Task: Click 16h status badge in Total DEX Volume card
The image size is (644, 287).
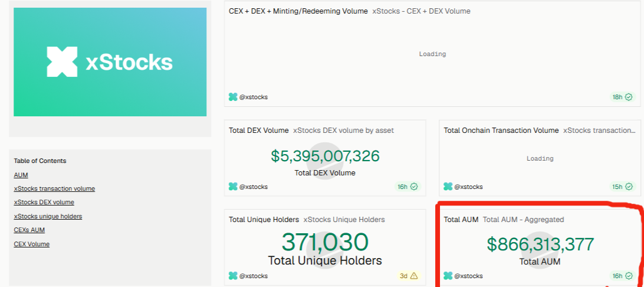Action: point(408,187)
